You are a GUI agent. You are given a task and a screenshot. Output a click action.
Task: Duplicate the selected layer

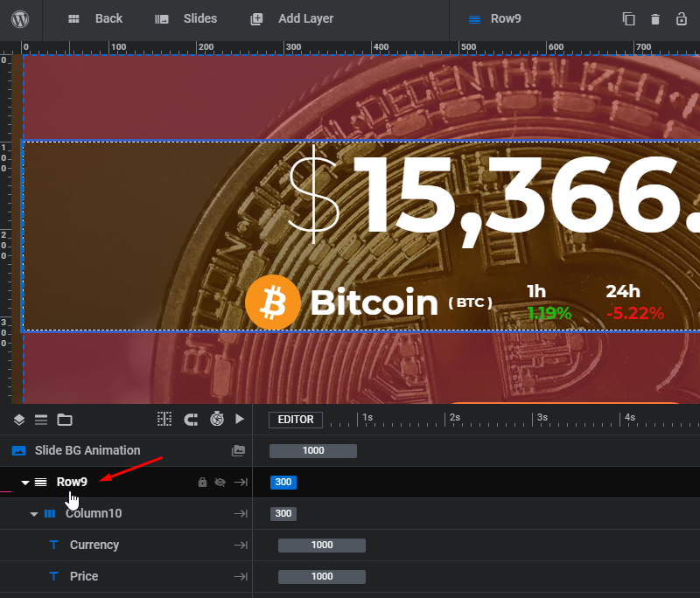(x=628, y=19)
